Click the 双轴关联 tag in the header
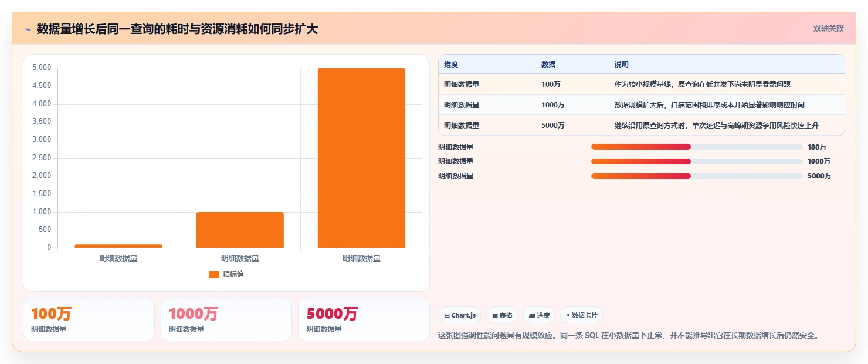The image size is (868, 364). point(828,29)
